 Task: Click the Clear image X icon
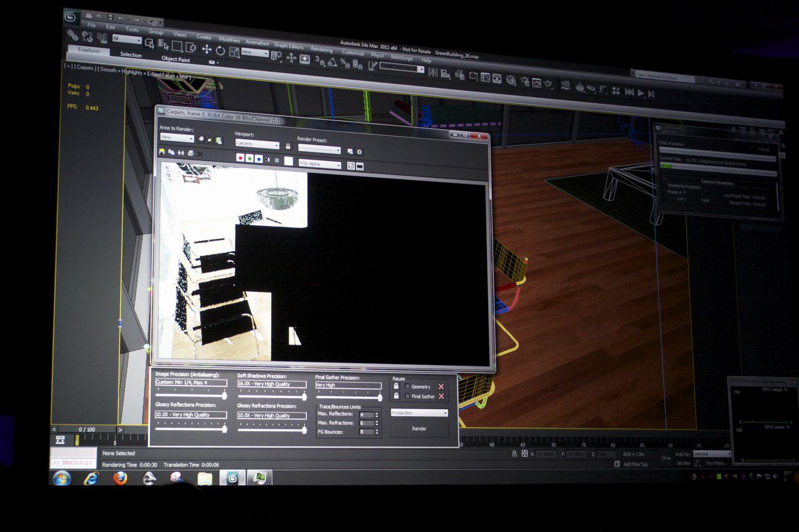click(x=200, y=154)
